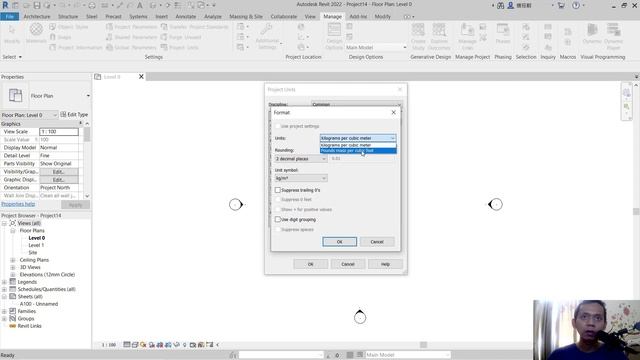
Task: Open the Rounding dropdown showing 2 decimal places
Action: (x=301, y=158)
